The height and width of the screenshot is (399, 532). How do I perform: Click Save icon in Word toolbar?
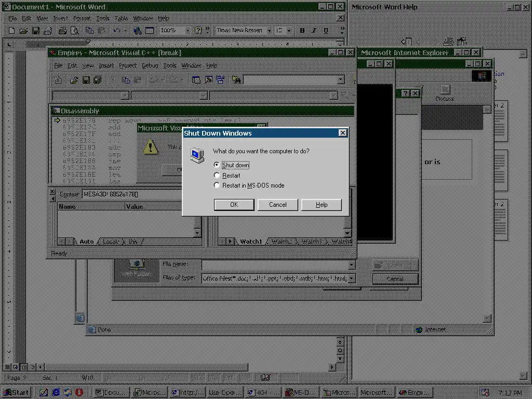click(36, 31)
